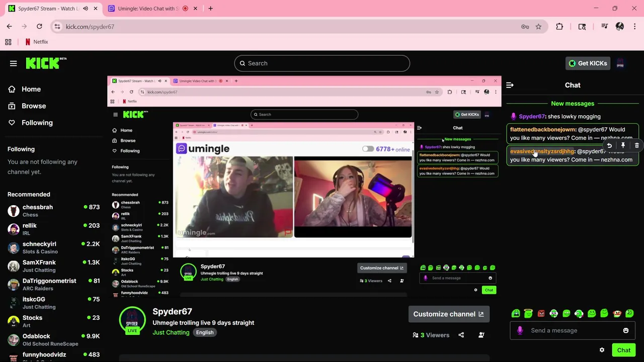
Task: Click Spyder67 username in chat
Action: click(532, 116)
